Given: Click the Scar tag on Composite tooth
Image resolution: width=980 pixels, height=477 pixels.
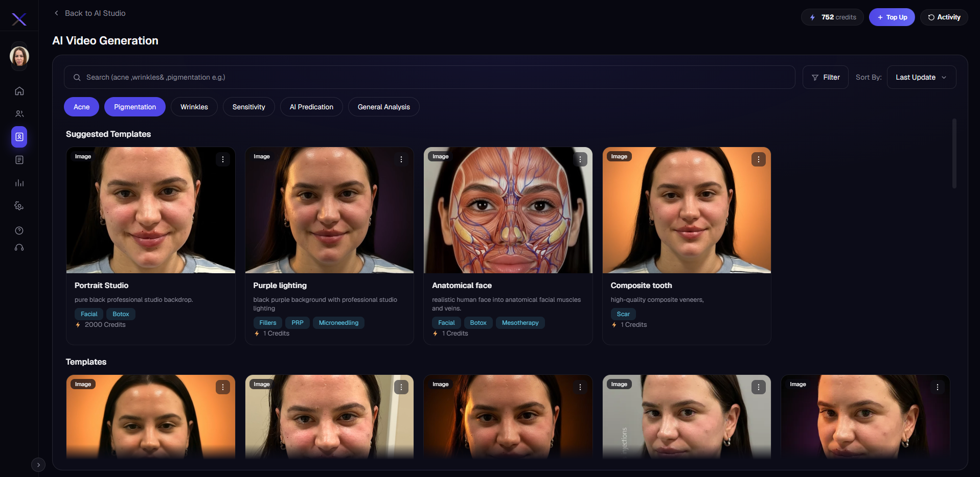Looking at the screenshot, I should pos(623,314).
